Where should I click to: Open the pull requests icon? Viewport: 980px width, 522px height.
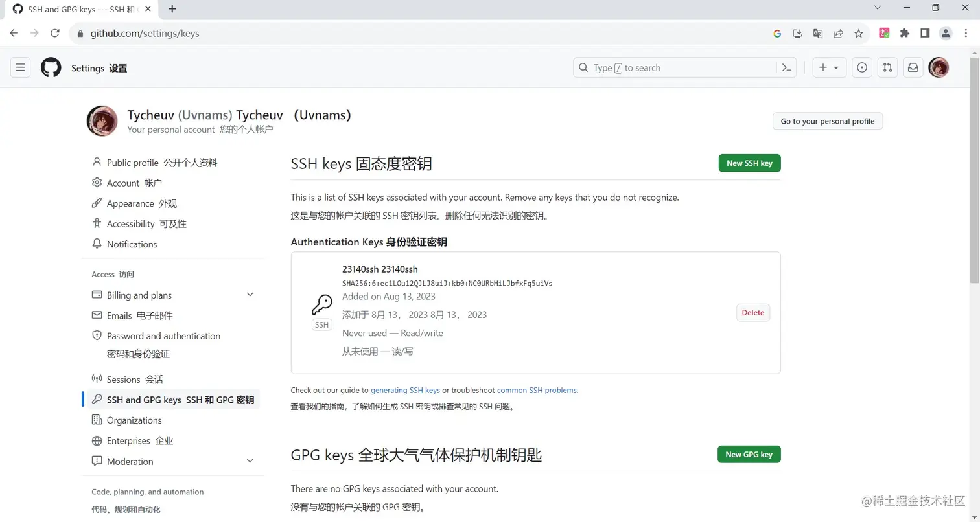(x=887, y=67)
